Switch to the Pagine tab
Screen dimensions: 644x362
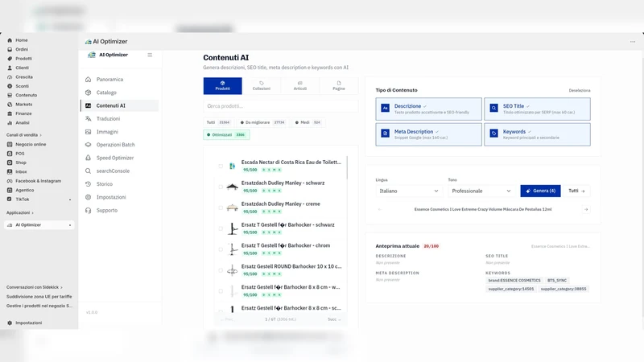pos(338,86)
